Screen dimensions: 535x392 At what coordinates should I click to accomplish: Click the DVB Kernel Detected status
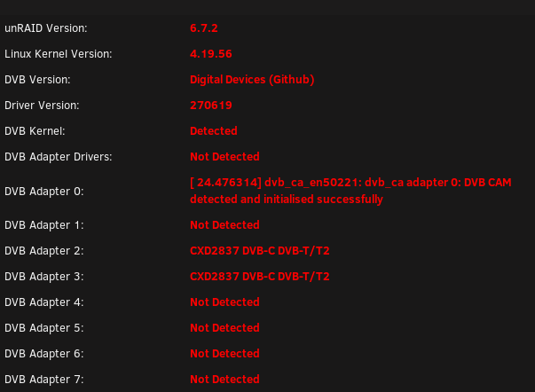click(x=214, y=131)
